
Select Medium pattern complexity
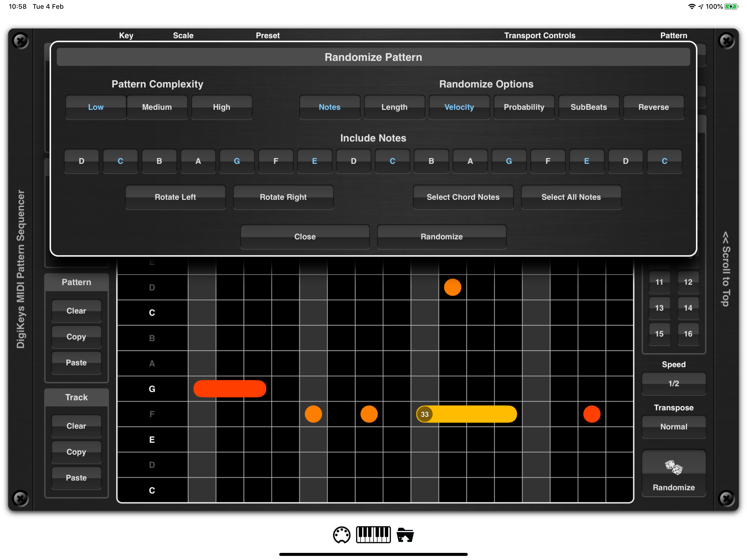coord(157,107)
